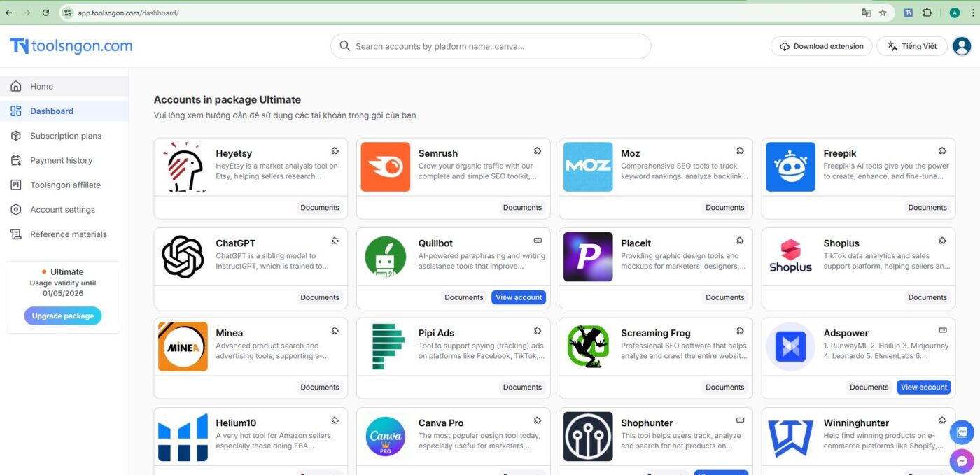Open Documents for Adspower
Screen dimensions: 980x475
coord(869,387)
